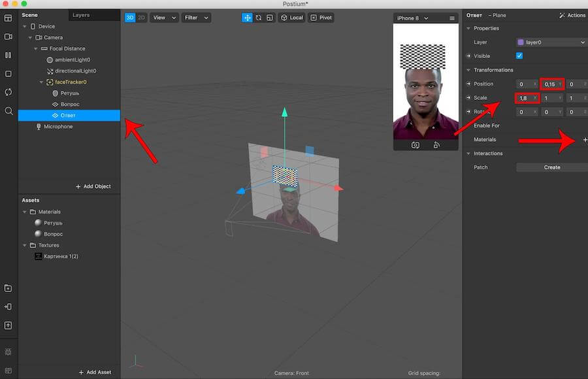Image resolution: width=588 pixels, height=379 pixels.
Task: Click the Add Object button
Action: click(x=93, y=186)
